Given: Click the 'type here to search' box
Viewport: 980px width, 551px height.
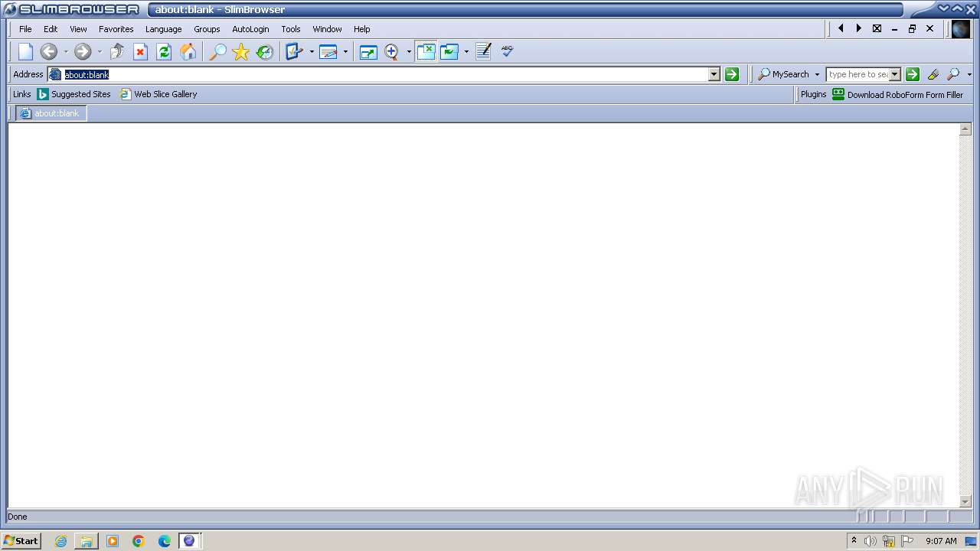Looking at the screenshot, I should (x=857, y=74).
